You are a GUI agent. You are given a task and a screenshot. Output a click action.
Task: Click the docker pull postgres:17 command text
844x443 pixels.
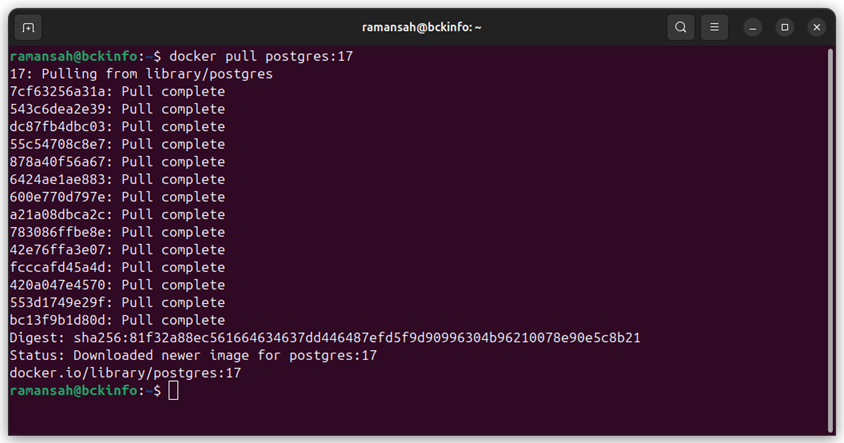261,56
